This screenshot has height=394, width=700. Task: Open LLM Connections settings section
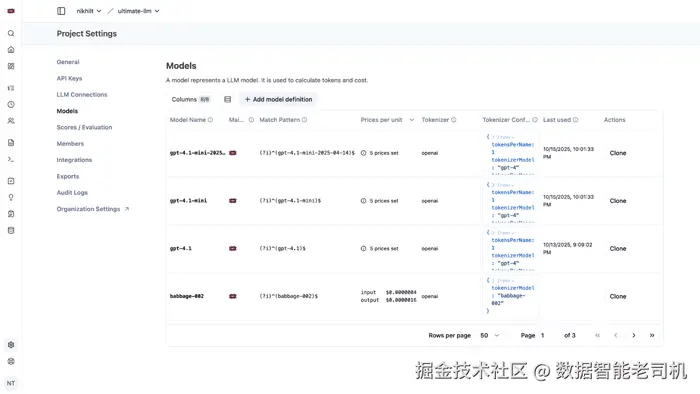click(x=82, y=95)
